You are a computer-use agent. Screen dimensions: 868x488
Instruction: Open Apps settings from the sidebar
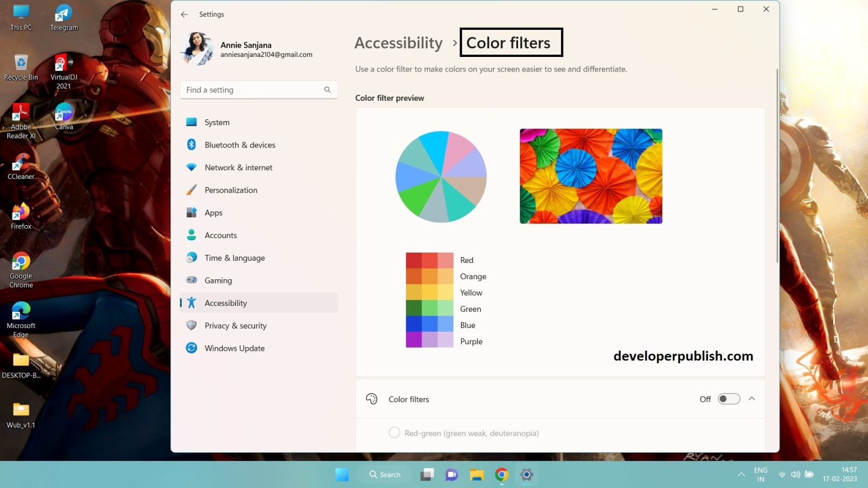(x=213, y=213)
